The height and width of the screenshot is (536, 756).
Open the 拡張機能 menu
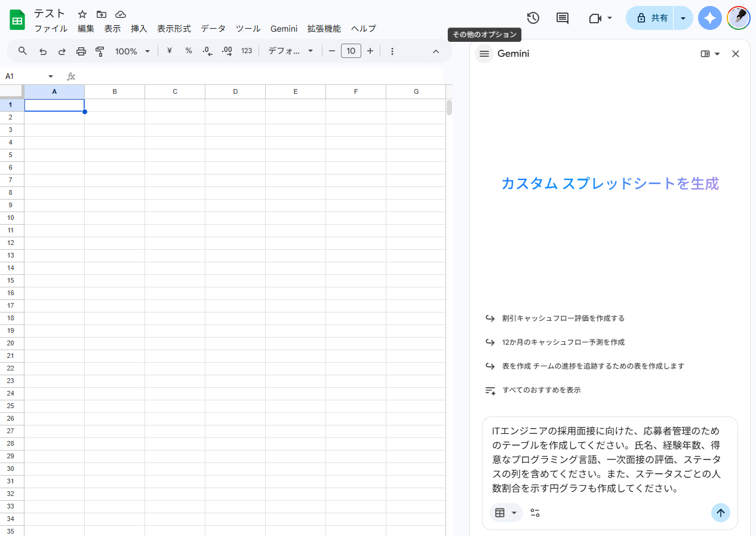click(x=324, y=29)
